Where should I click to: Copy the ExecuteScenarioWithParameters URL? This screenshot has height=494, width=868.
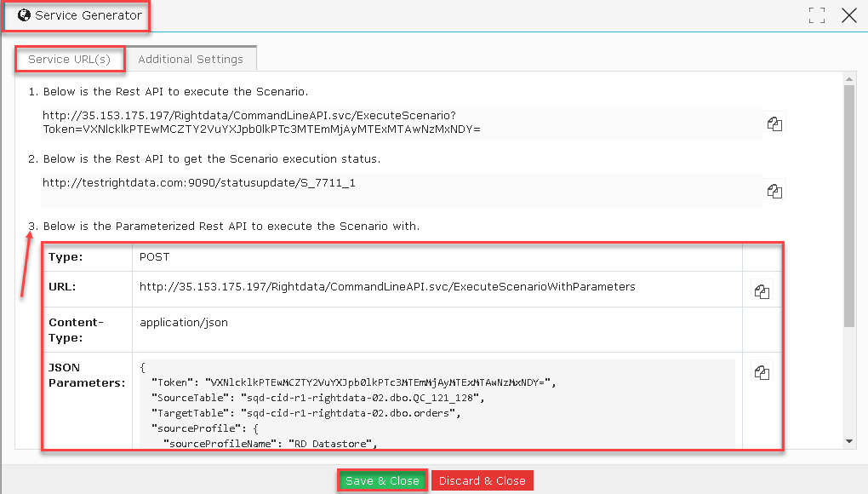[x=762, y=290]
